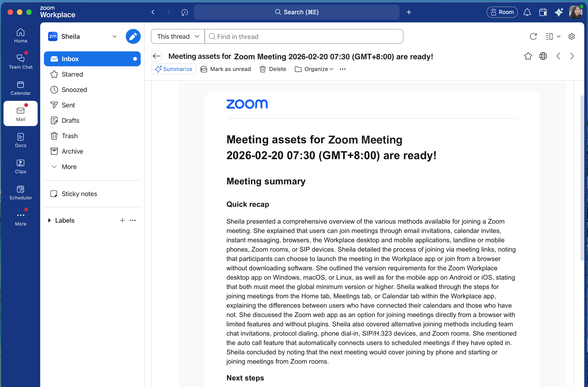Go back to inbox with arrow button
Image resolution: width=588 pixels, height=387 pixels.
point(157,56)
